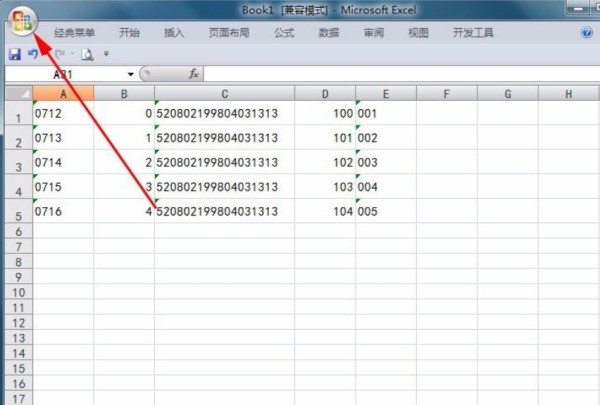600x405 pixels.
Task: Select cell containing 0713
Action: 63,138
